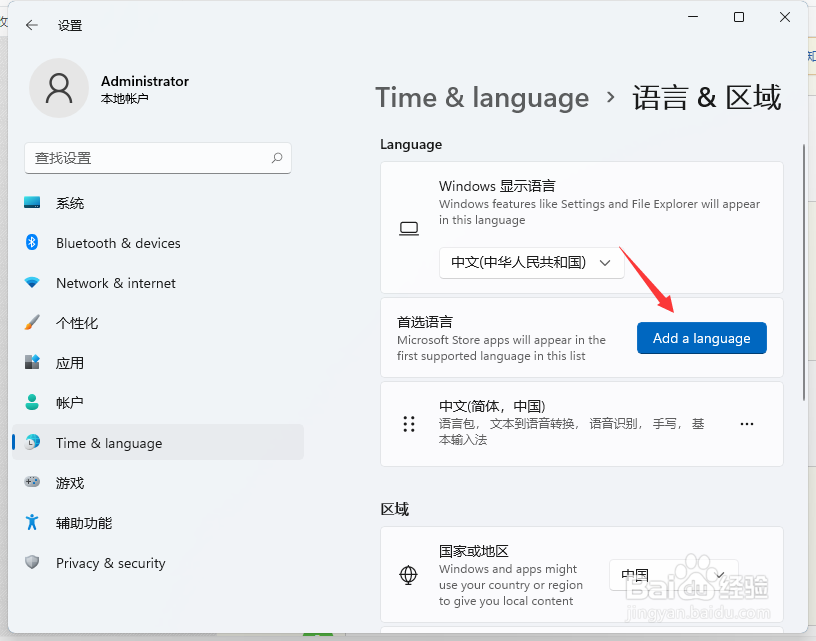Click the Time & language globe-clock icon
816x641 pixels.
click(32, 442)
